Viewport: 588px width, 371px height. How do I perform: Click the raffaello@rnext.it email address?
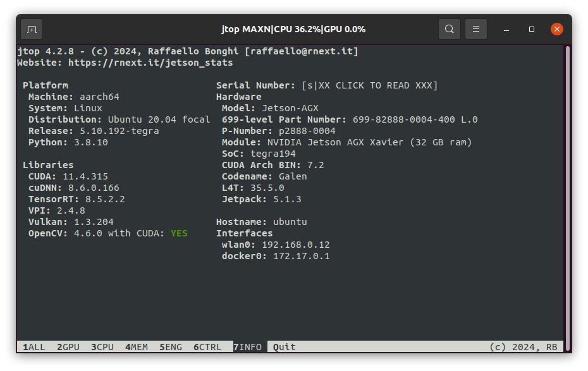[x=302, y=51]
